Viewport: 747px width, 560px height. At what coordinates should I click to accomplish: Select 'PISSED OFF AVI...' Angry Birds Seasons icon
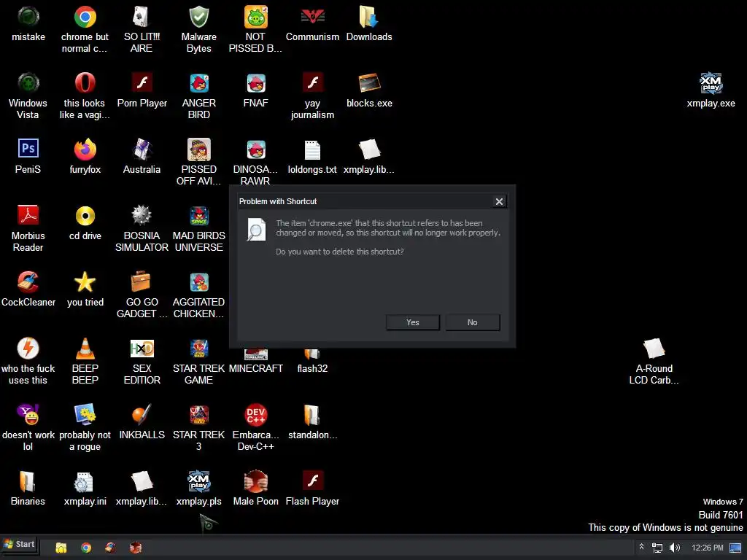198,162
